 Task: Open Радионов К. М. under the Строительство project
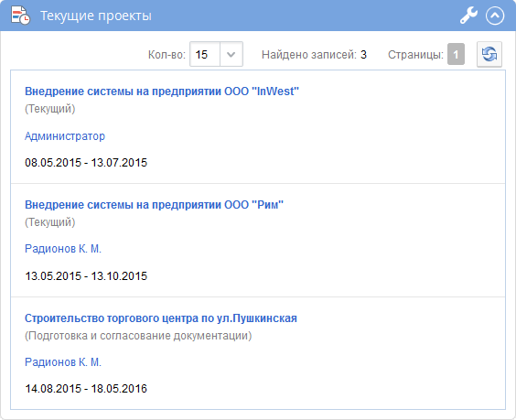pyautogui.click(x=63, y=362)
